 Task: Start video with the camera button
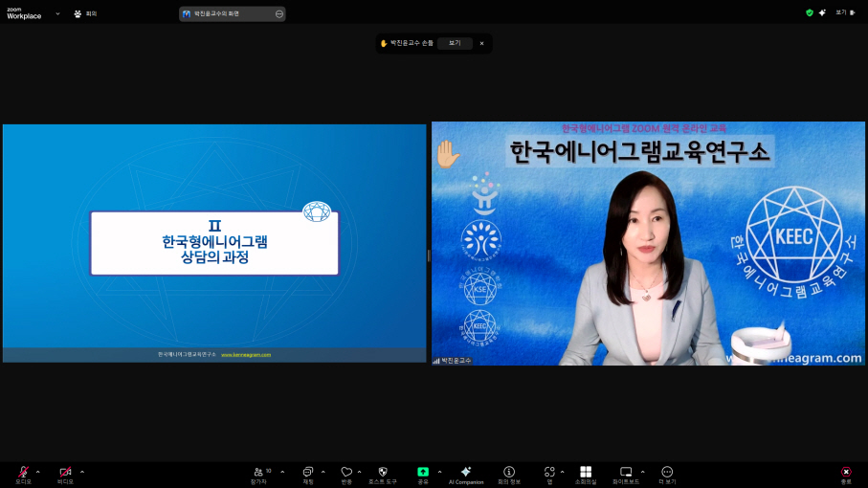65,475
